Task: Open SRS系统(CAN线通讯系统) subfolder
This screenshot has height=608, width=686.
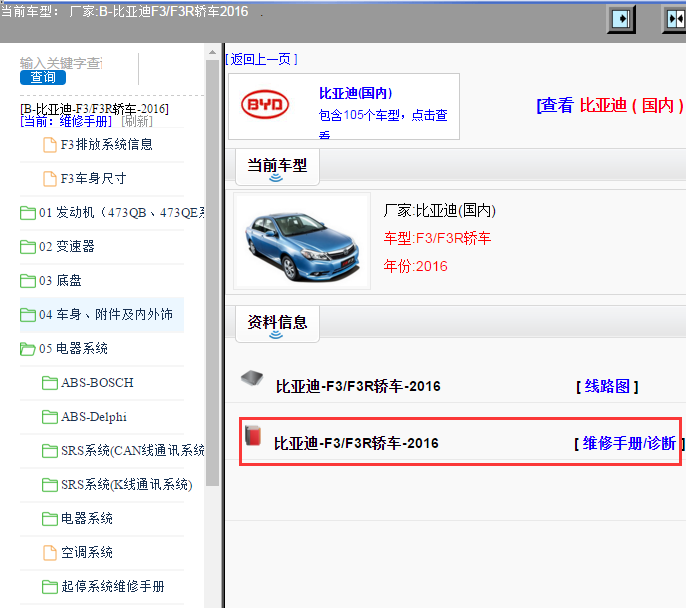Action: click(133, 451)
